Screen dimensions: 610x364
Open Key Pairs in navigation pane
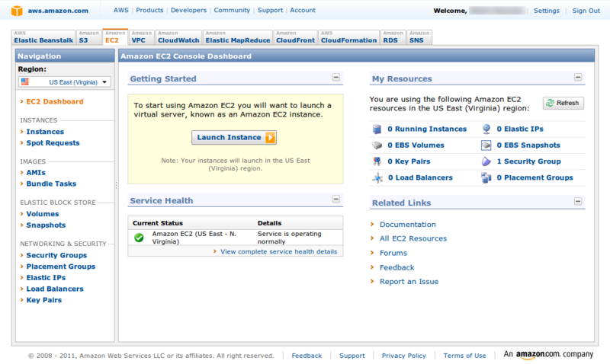tap(44, 300)
